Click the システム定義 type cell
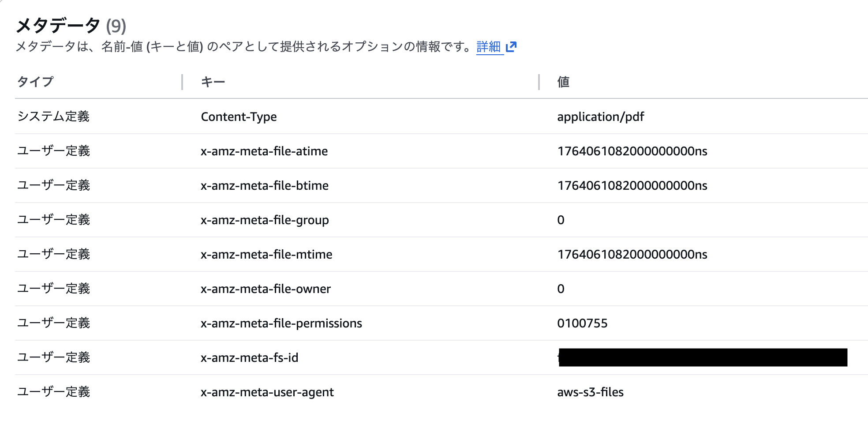 [53, 117]
